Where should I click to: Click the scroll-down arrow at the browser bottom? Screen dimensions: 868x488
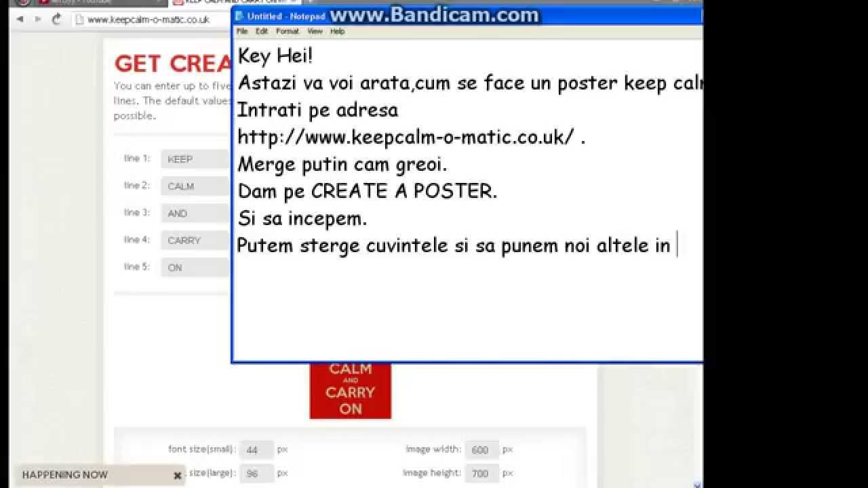point(697,484)
